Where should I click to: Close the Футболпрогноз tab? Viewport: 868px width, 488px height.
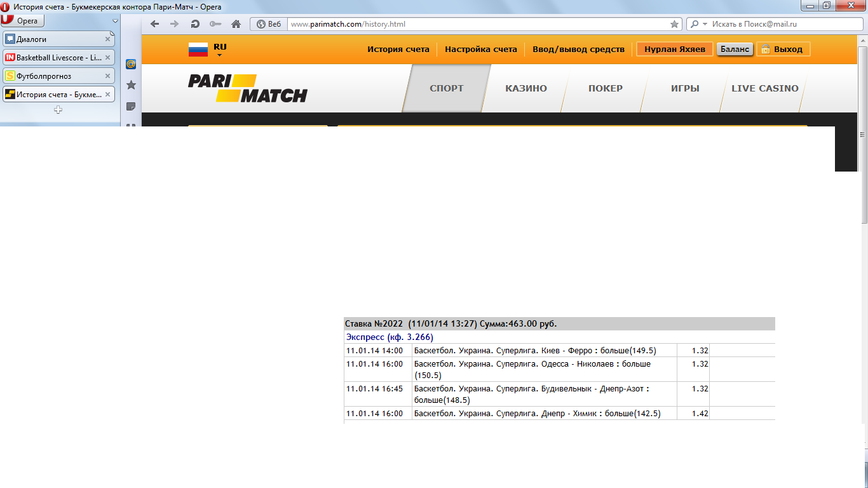tap(107, 76)
